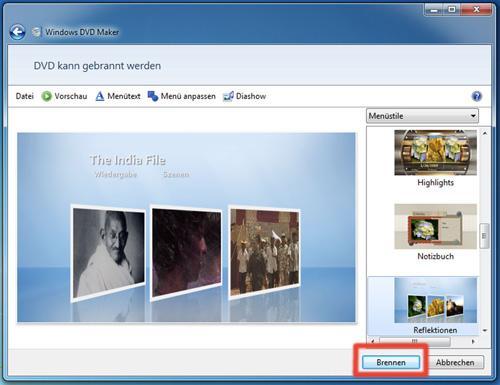Click the vertical scrollbar thumb in style list
Image resolution: width=500 pixels, height=385 pixels.
click(484, 236)
